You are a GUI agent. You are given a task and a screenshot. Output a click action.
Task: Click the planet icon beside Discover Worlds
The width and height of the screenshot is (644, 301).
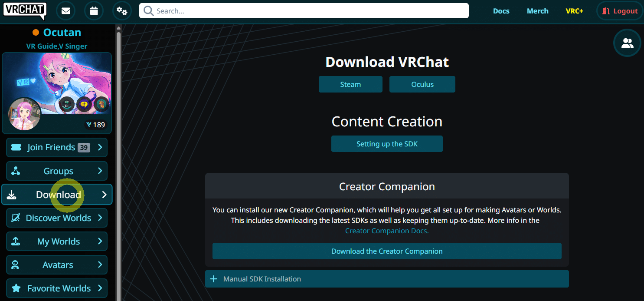click(16, 218)
